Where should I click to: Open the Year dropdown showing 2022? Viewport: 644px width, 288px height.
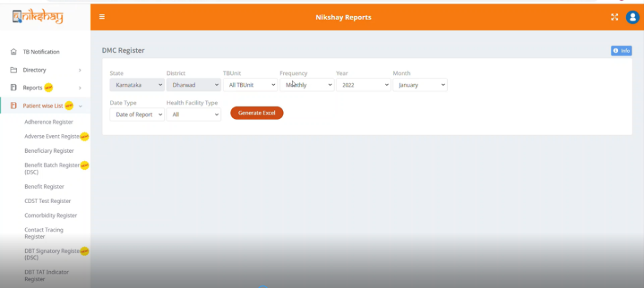click(364, 85)
